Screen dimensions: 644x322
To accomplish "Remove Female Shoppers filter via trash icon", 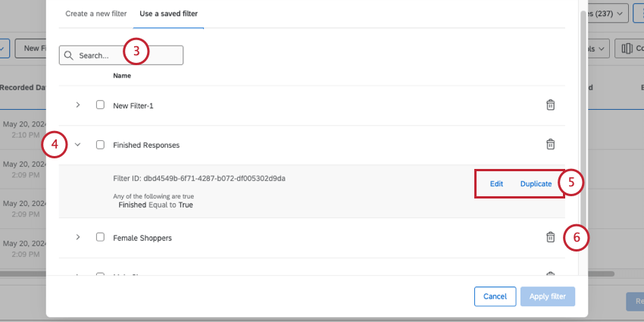I will [x=550, y=237].
